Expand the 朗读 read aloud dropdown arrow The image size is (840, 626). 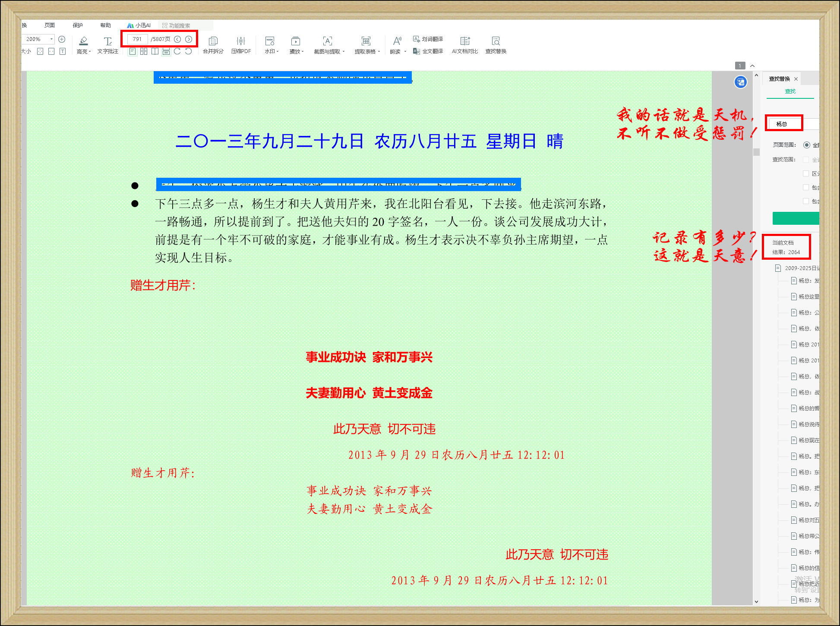click(x=405, y=52)
